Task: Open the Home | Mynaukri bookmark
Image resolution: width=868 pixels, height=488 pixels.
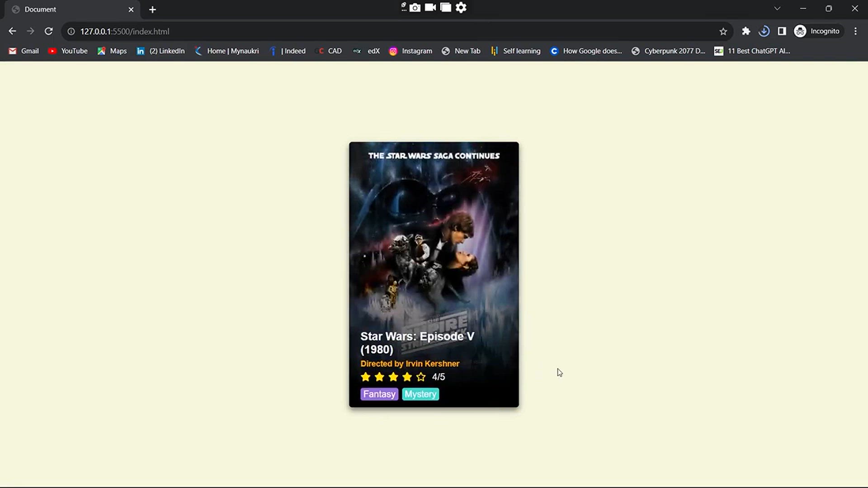Action: [227, 51]
